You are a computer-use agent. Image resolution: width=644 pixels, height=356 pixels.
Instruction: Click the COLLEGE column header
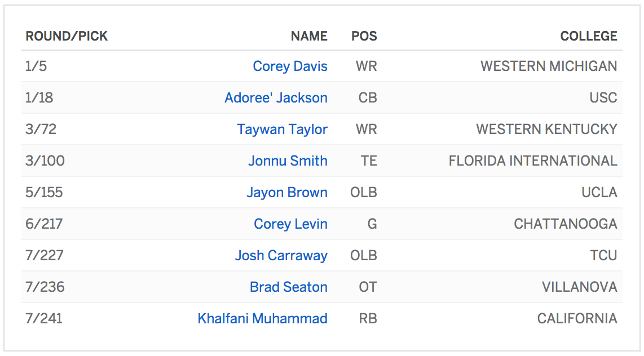tap(588, 37)
